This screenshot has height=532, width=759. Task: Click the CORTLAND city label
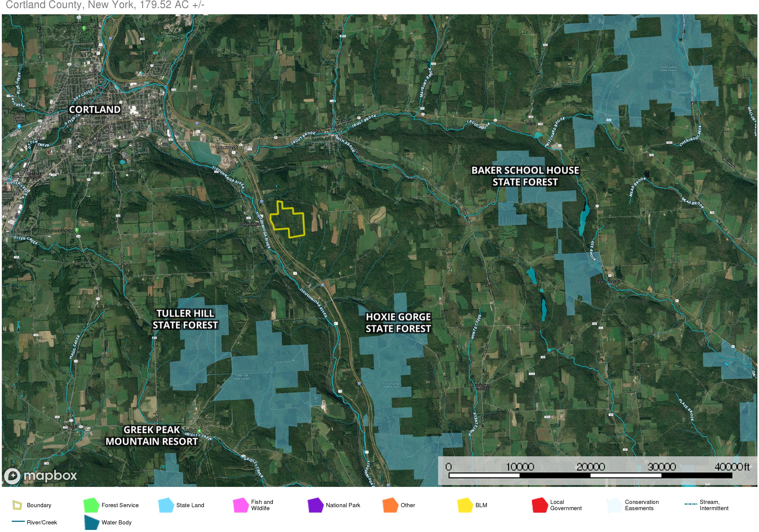pos(95,110)
